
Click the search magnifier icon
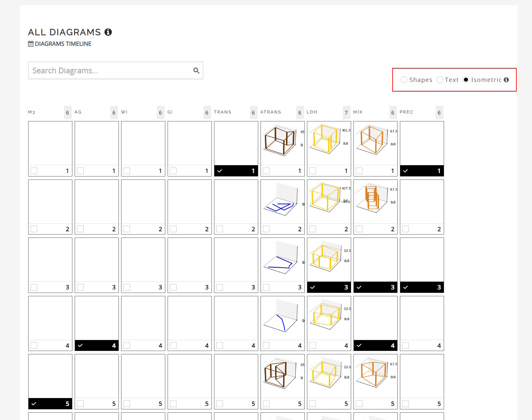click(x=196, y=70)
